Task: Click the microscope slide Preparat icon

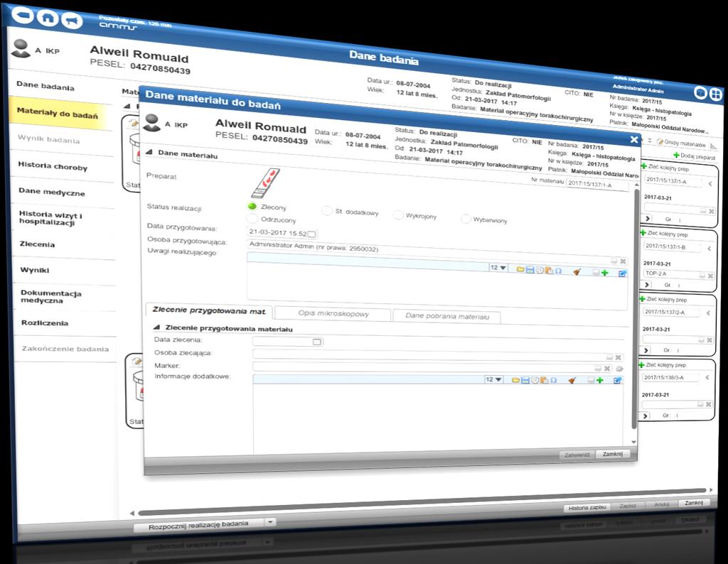Action: [266, 183]
